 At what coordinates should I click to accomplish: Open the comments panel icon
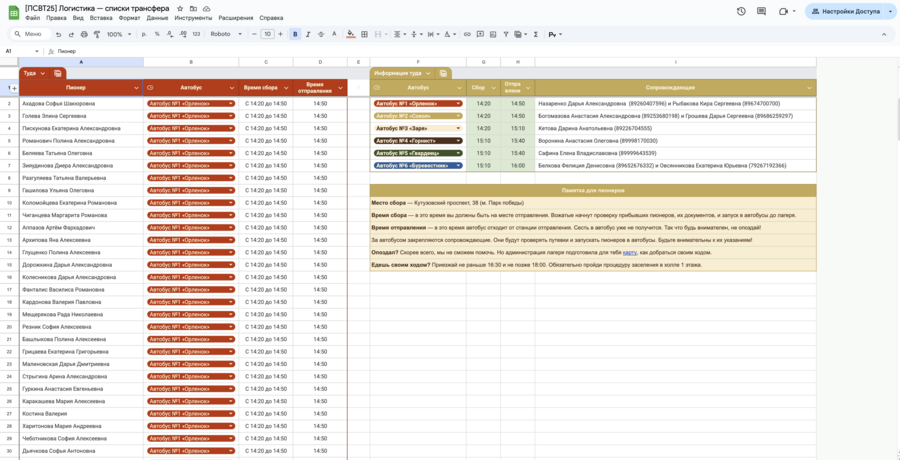762,11
